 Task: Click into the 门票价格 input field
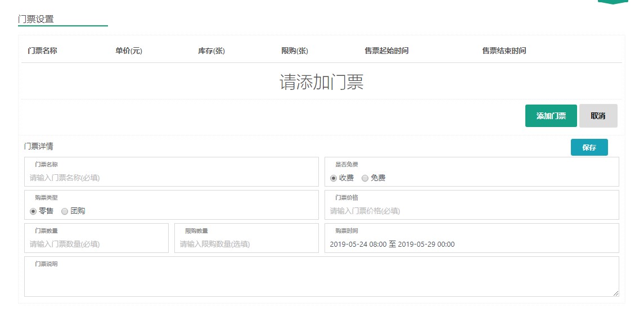(471, 211)
